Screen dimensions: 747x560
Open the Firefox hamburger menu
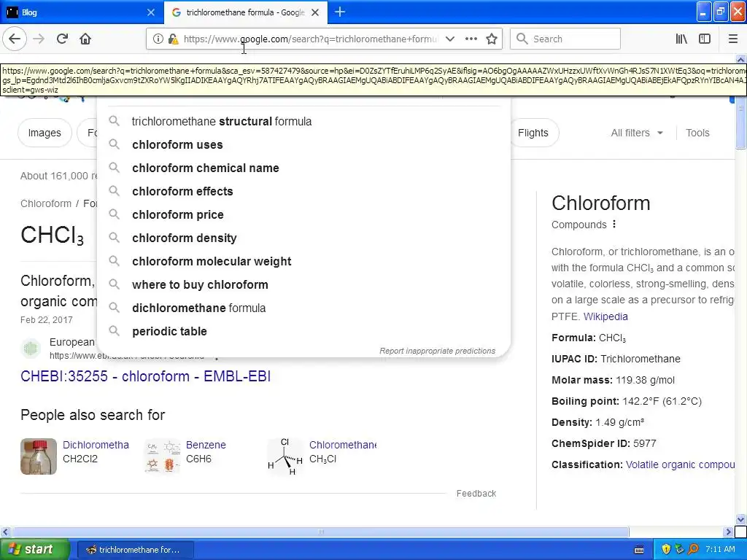tap(732, 39)
